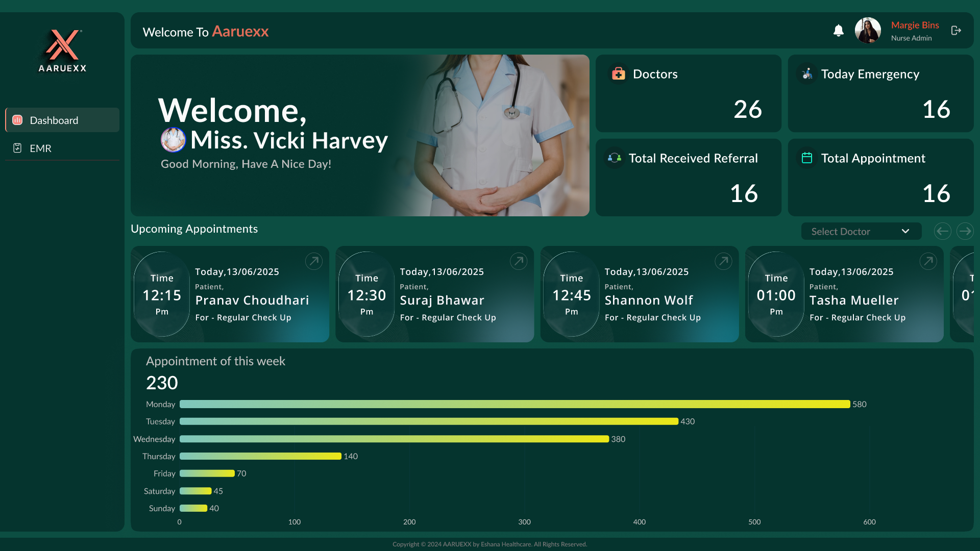The image size is (980, 551).
Task: Open the Total Received Referral card
Action: coord(688,177)
